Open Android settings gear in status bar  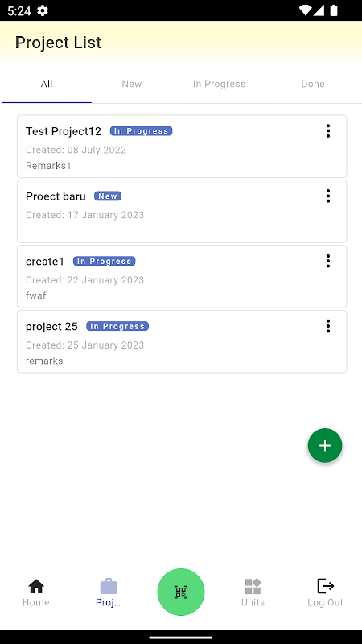[43, 10]
